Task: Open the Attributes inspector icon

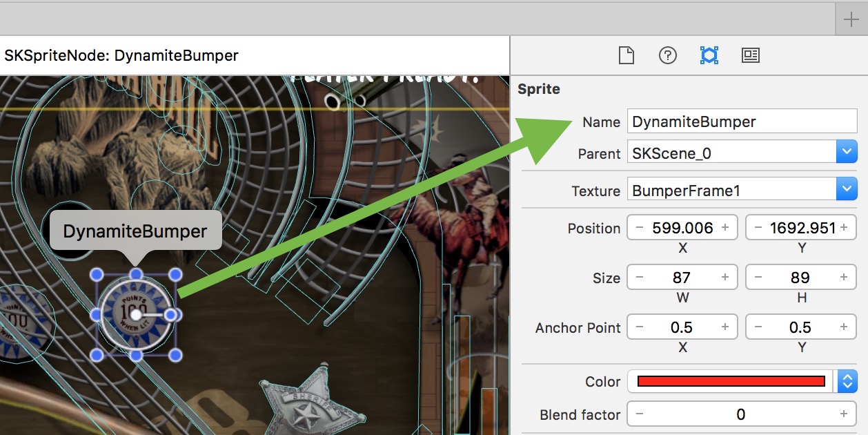Action: pos(750,55)
